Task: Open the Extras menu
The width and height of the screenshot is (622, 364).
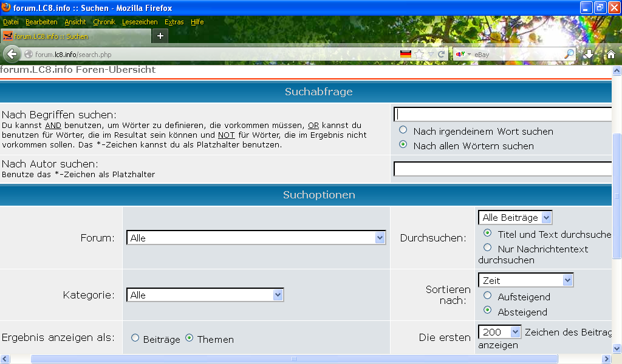Action: 174,22
